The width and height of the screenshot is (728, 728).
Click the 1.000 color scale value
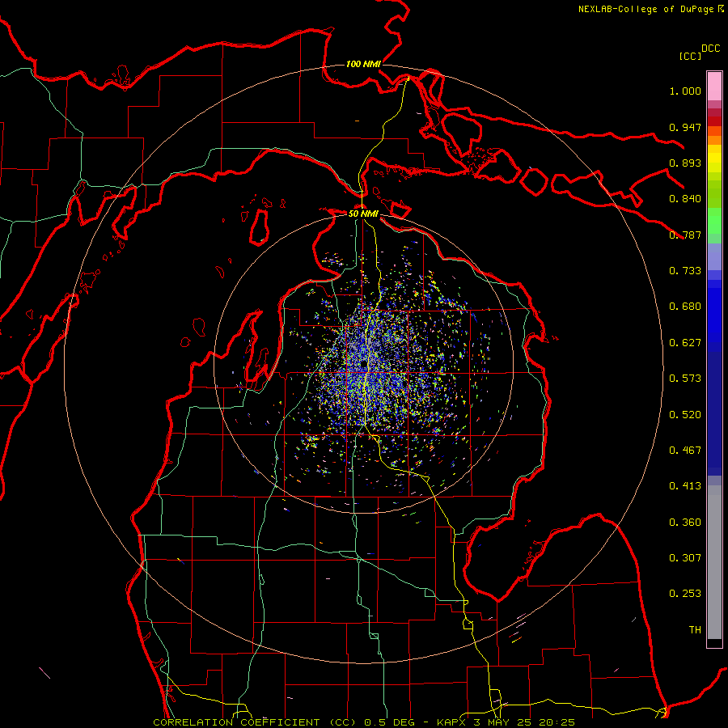point(685,91)
